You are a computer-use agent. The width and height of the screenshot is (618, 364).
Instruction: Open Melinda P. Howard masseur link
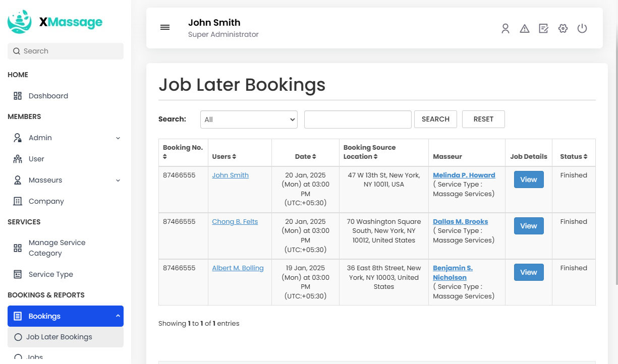click(x=464, y=175)
